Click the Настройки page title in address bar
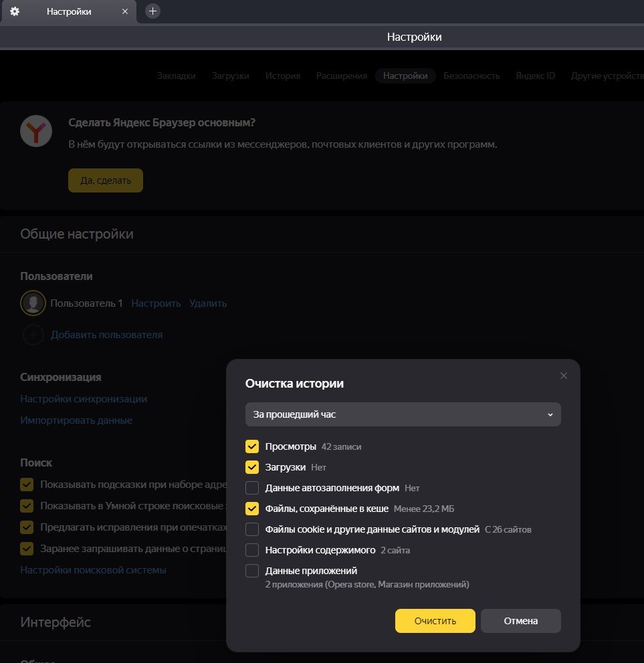Viewport: 644px width, 663px height. 414,37
